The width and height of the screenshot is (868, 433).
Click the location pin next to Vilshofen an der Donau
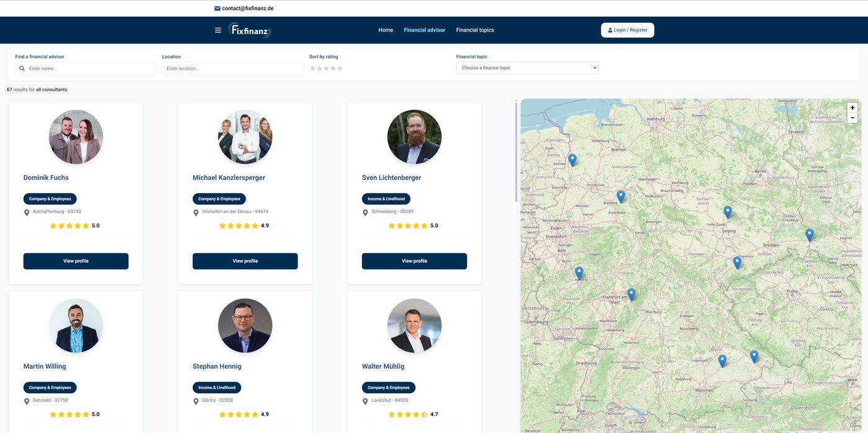[x=196, y=212]
